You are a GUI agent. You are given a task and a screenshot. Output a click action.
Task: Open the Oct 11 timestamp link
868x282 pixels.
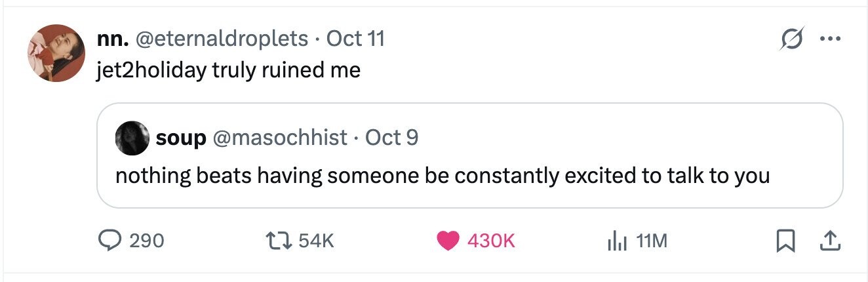355,39
